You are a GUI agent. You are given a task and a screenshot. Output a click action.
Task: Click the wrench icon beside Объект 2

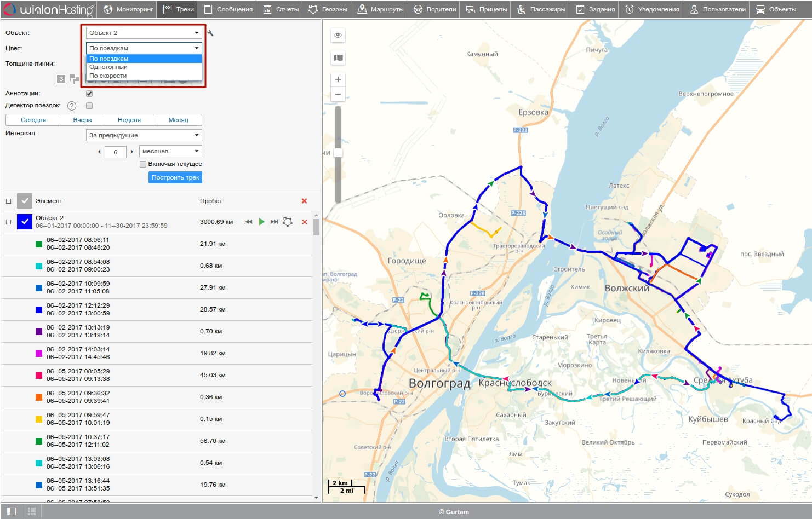[x=210, y=33]
